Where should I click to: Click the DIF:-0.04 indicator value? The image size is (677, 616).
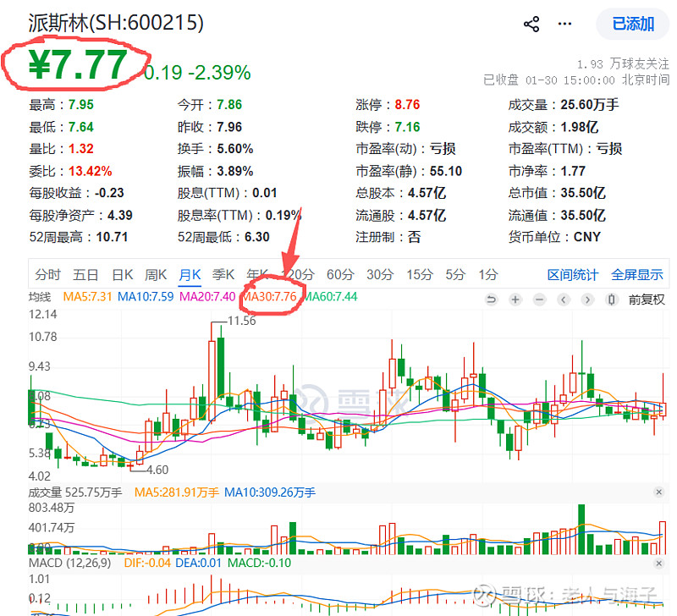click(147, 563)
